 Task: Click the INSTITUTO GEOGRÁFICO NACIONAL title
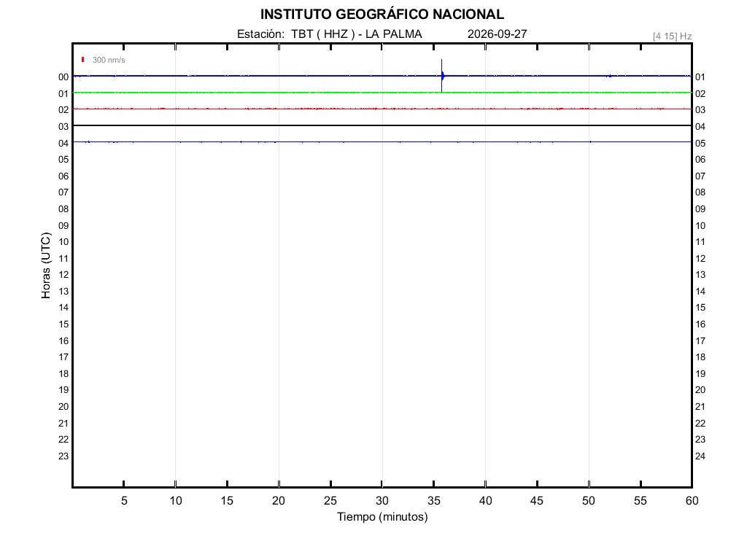pos(382,15)
